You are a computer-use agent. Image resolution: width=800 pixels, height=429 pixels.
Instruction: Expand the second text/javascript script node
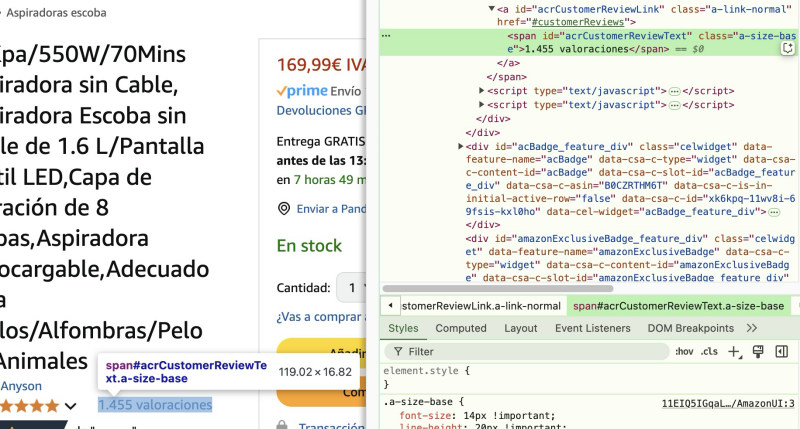(x=481, y=104)
